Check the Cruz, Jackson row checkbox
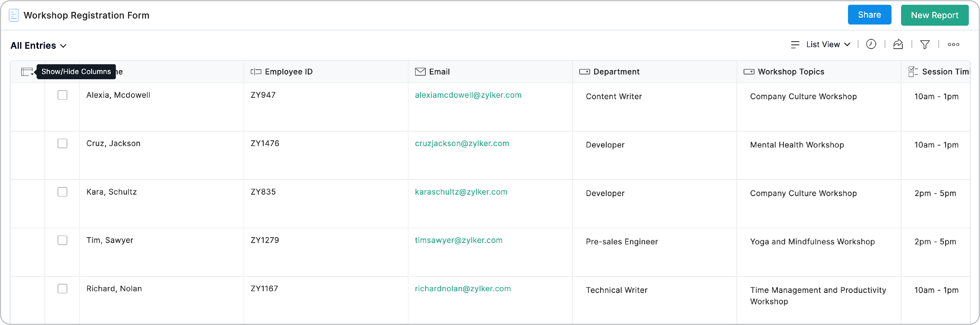The image size is (980, 325). [62, 143]
